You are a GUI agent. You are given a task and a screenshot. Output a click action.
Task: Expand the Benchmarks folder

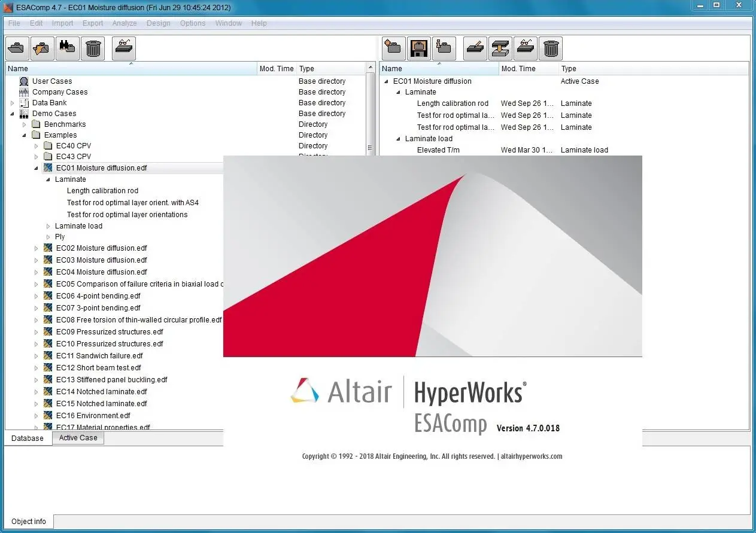coord(25,124)
